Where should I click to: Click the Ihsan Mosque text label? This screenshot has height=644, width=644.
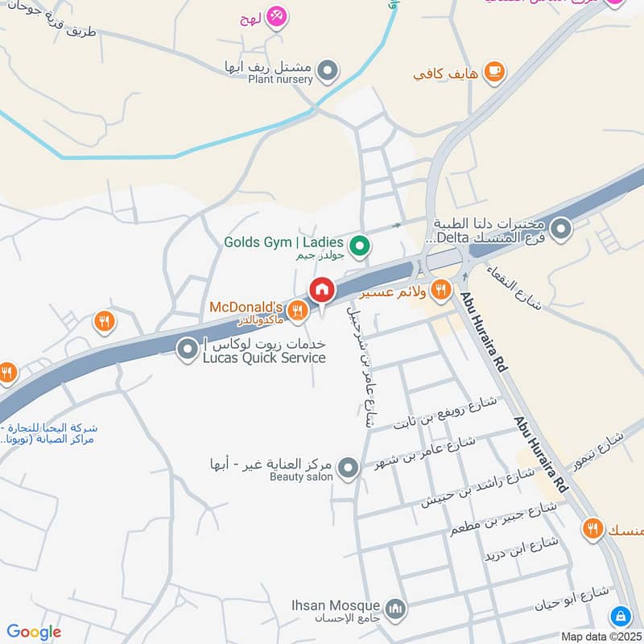(x=336, y=605)
